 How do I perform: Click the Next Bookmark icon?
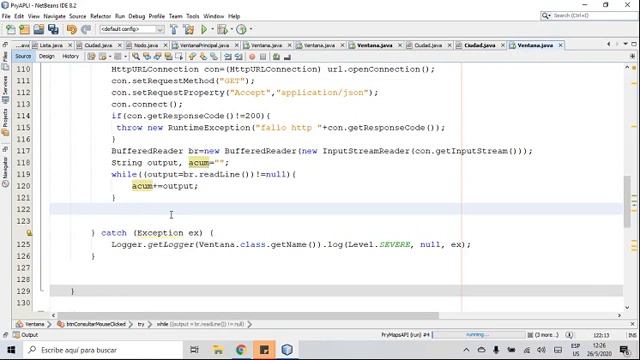coord(203,56)
